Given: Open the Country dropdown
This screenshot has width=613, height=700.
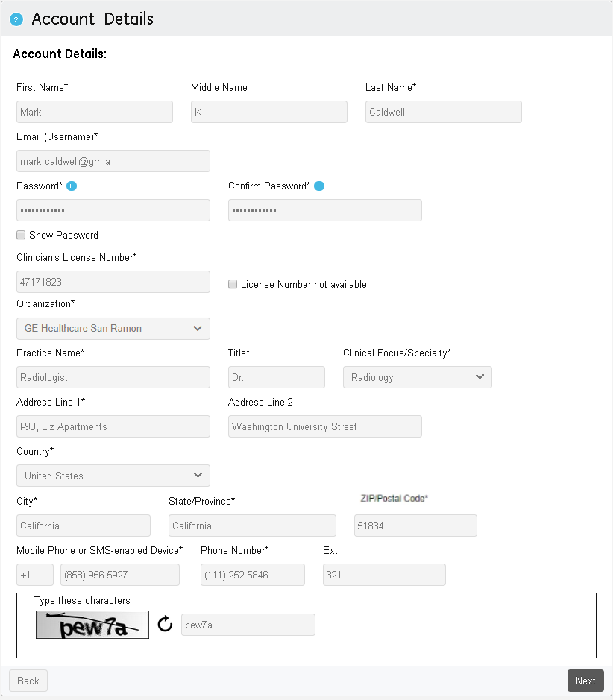Looking at the screenshot, I should (x=113, y=476).
